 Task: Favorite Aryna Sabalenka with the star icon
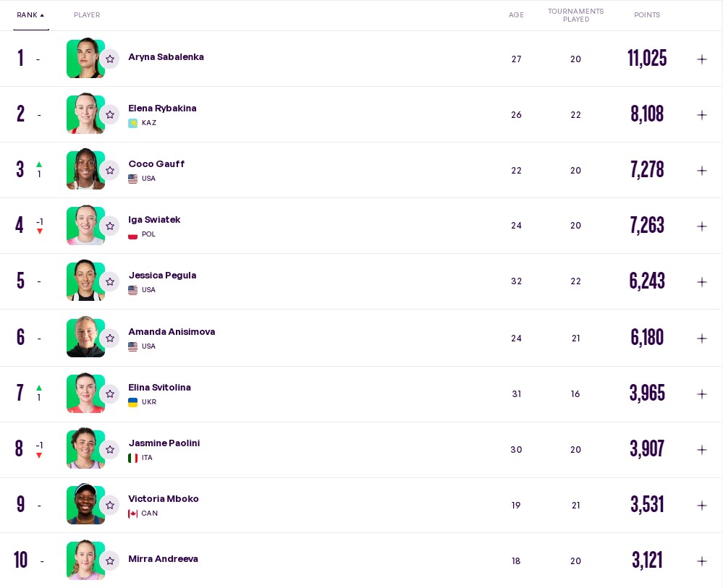[110, 59]
